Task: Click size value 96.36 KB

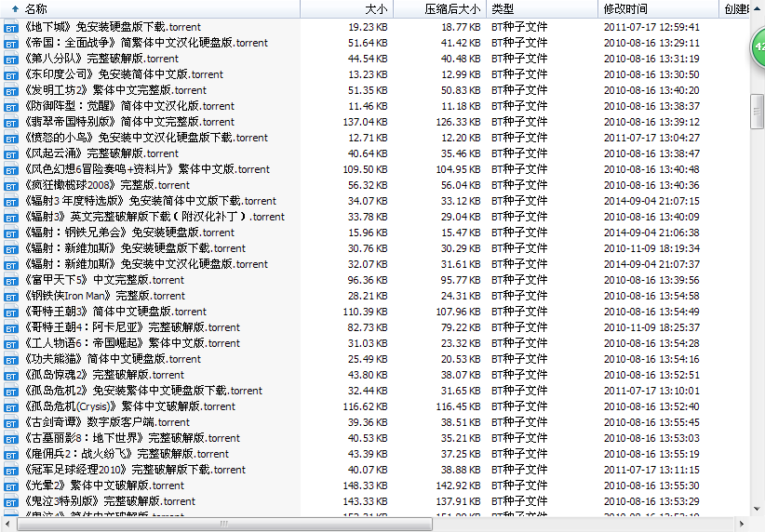Action: [x=368, y=280]
